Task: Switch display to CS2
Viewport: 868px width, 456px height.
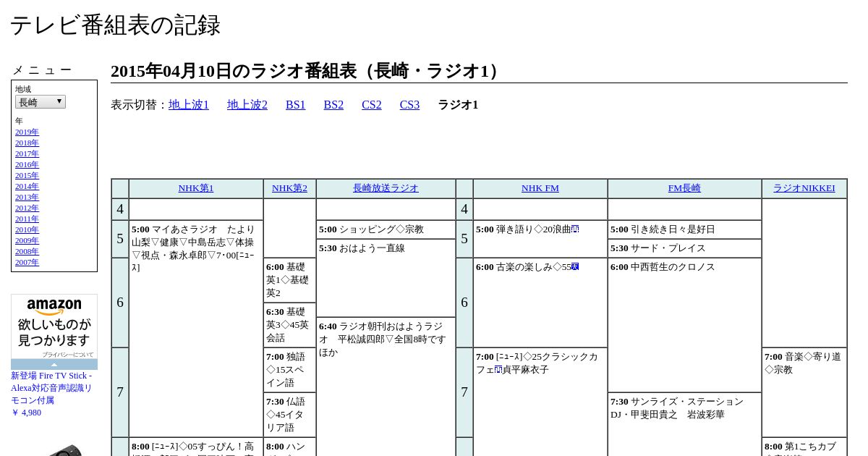Action: 372,105
